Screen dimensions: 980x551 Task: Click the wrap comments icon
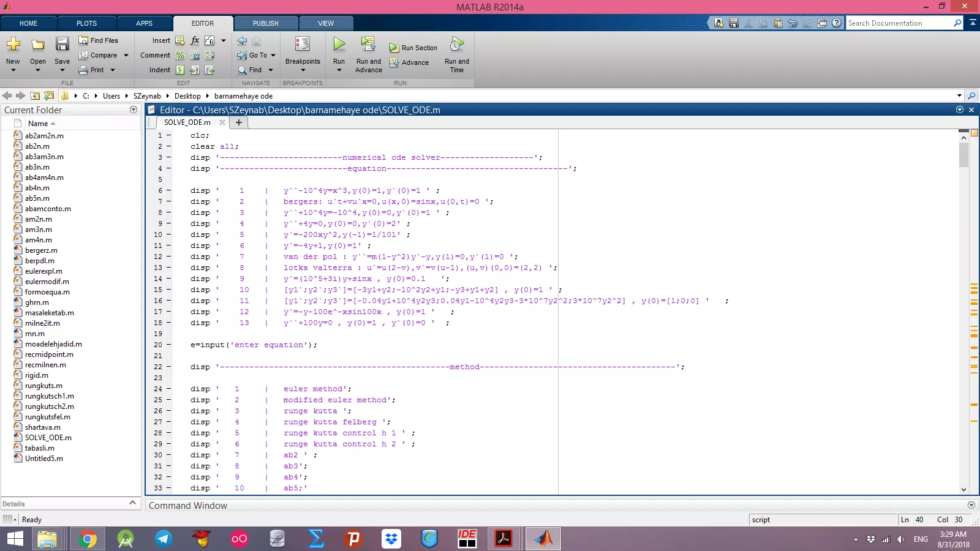(x=209, y=55)
